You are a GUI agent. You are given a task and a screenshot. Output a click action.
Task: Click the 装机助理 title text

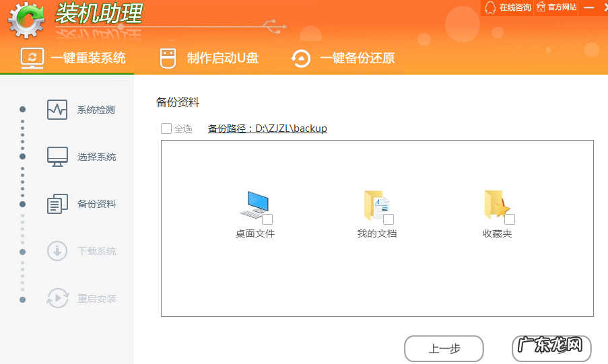[x=99, y=13]
